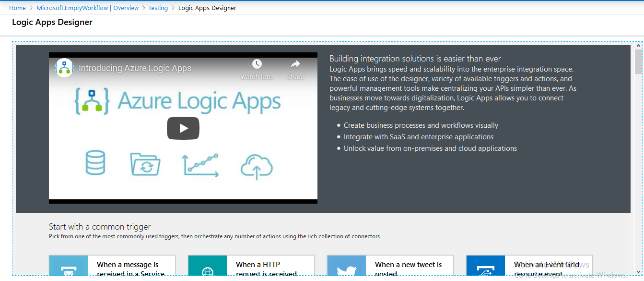The image size is (644, 281).
Task: Play the Introducing Azure Logic Apps video
Action: pos(183,128)
